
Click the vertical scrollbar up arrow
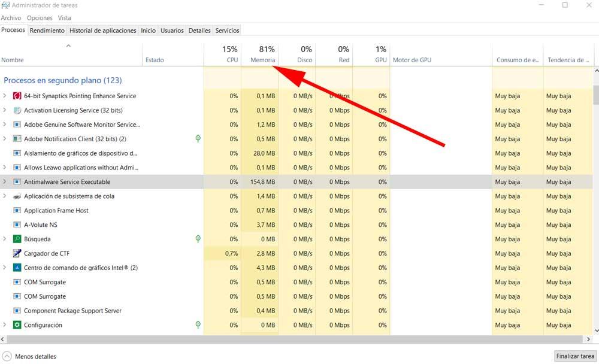[x=596, y=71]
